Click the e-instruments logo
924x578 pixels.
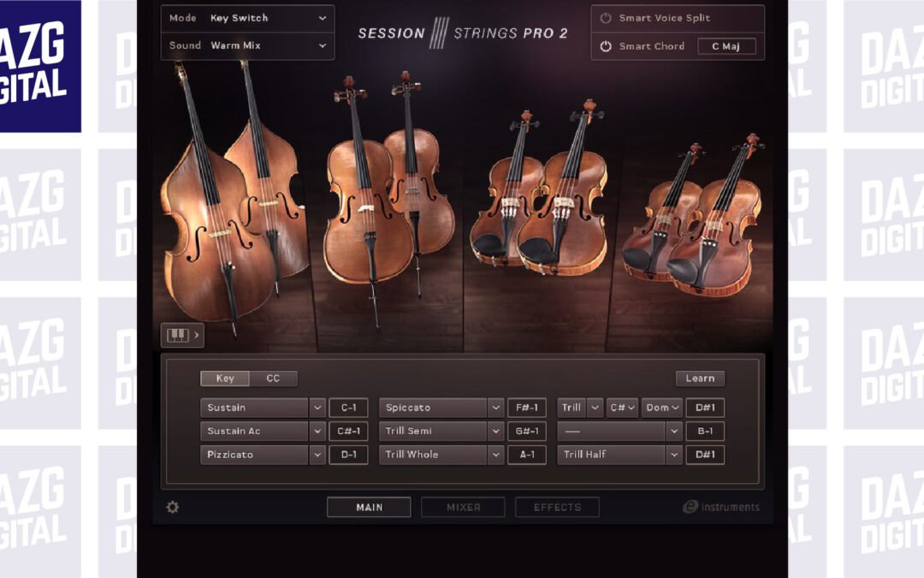pos(721,507)
